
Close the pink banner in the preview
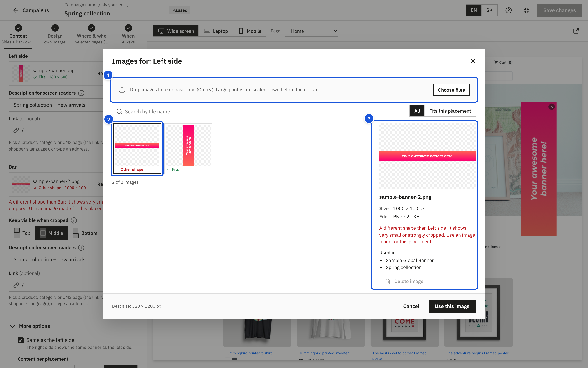tap(552, 107)
